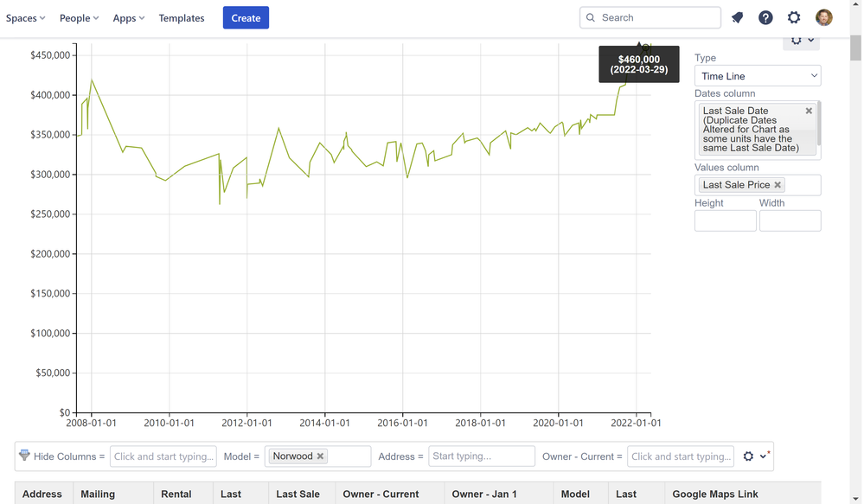
Task: Open the top bar settings gear
Action: pos(795,17)
